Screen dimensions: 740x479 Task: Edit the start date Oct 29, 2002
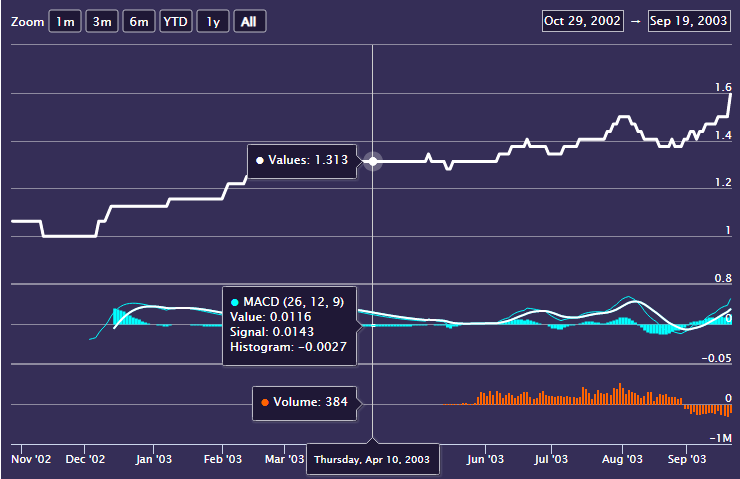[582, 20]
